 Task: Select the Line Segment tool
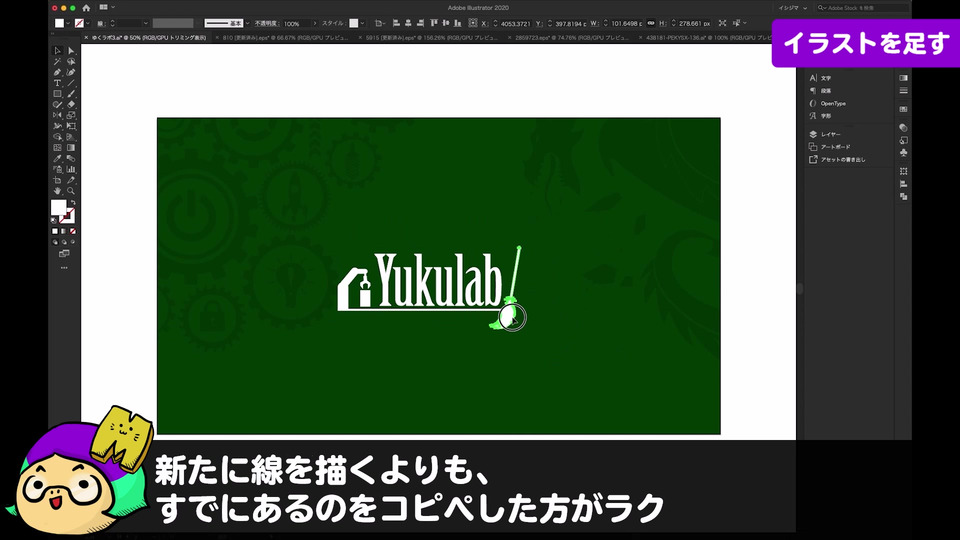tap(71, 83)
